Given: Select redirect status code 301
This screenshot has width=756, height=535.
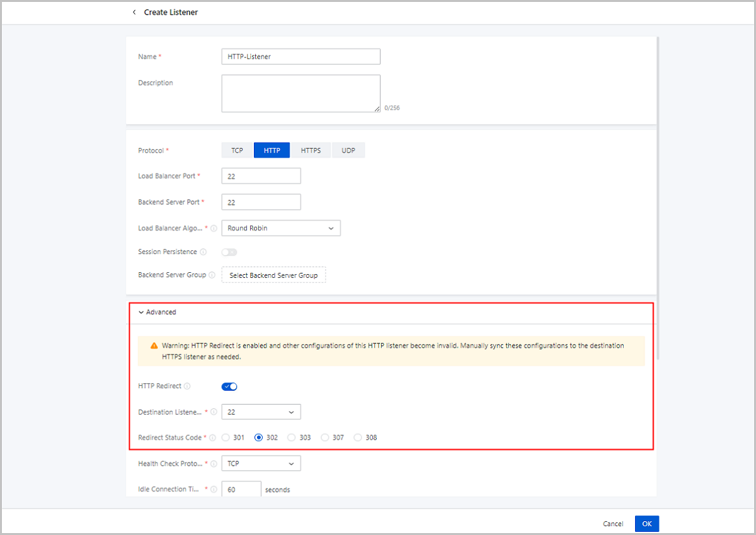Looking at the screenshot, I should click(x=226, y=437).
